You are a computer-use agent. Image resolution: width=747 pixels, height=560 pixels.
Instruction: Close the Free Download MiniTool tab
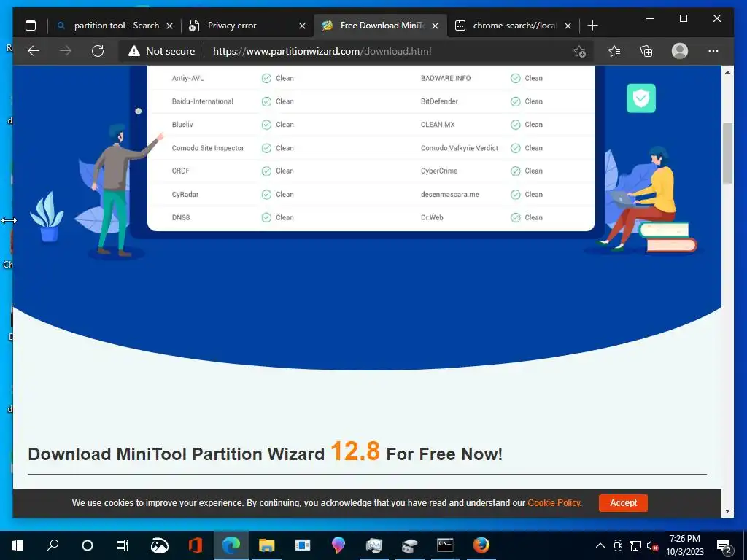click(x=435, y=26)
